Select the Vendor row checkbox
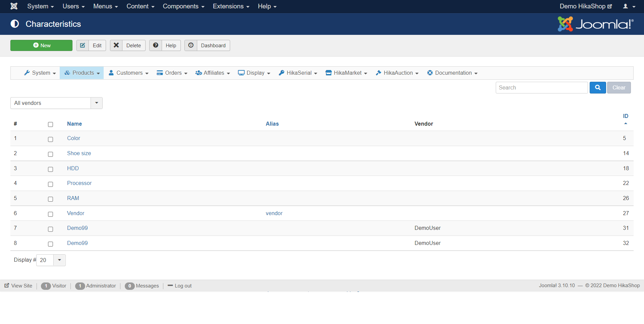This screenshot has height=324, width=644. pyautogui.click(x=50, y=214)
